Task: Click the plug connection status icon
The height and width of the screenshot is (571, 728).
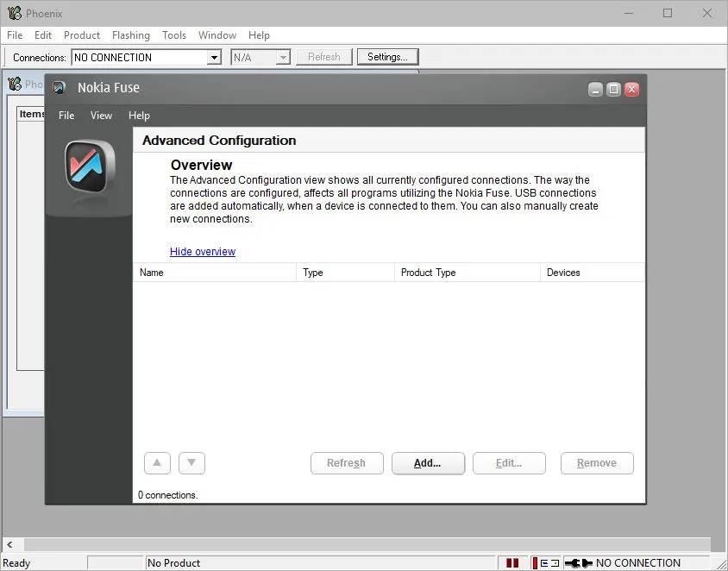Action: [x=579, y=562]
